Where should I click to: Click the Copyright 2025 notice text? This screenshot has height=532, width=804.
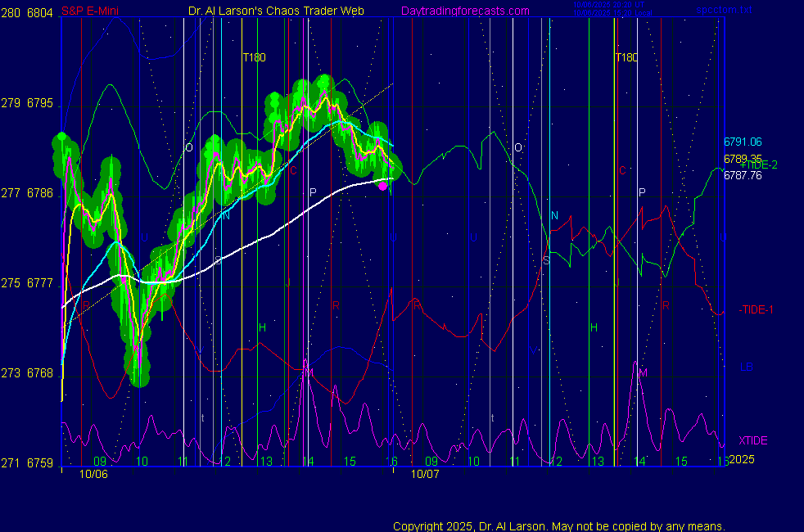pos(558,526)
